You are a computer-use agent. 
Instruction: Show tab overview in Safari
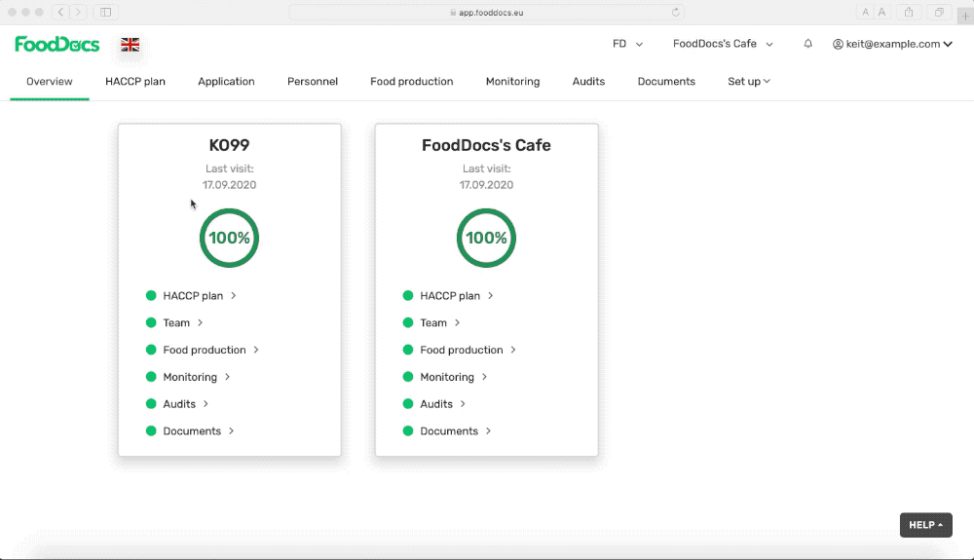click(939, 12)
